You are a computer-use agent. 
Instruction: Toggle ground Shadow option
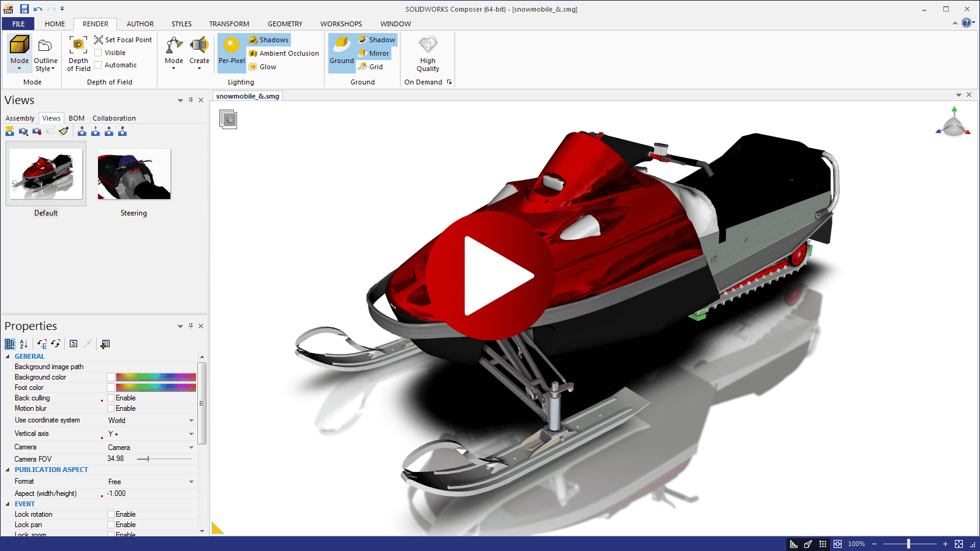[377, 40]
